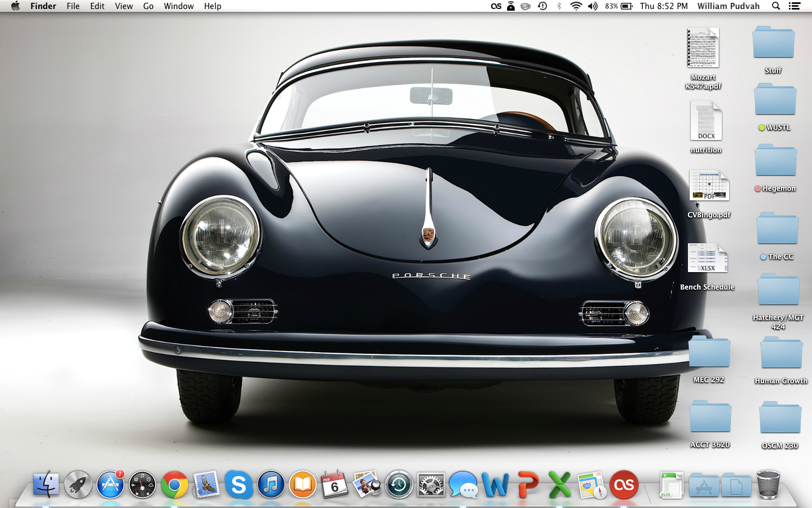Click Bluetooth status icon
The image size is (812, 508).
point(559,6)
